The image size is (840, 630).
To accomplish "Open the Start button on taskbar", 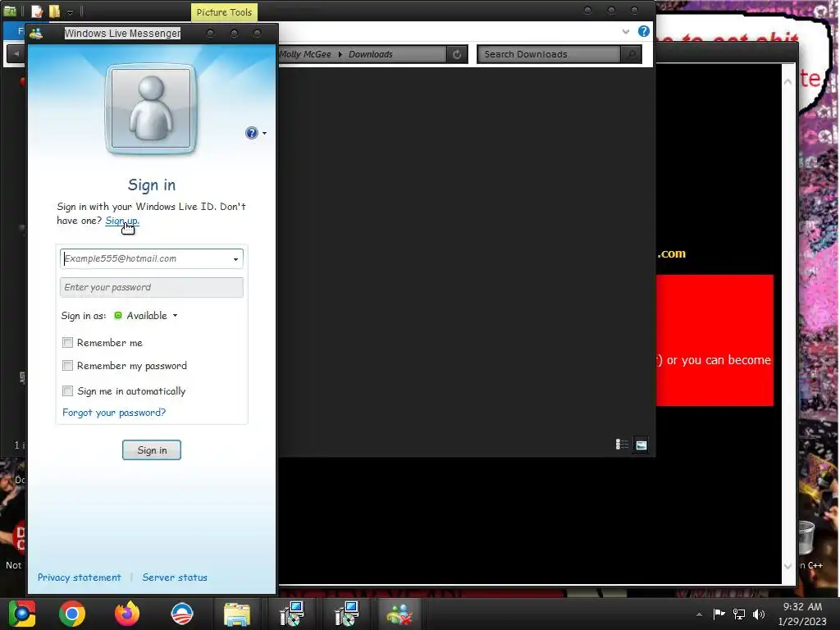I will point(22,614).
